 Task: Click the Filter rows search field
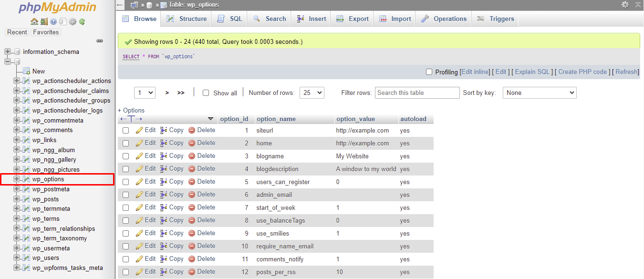417,93
